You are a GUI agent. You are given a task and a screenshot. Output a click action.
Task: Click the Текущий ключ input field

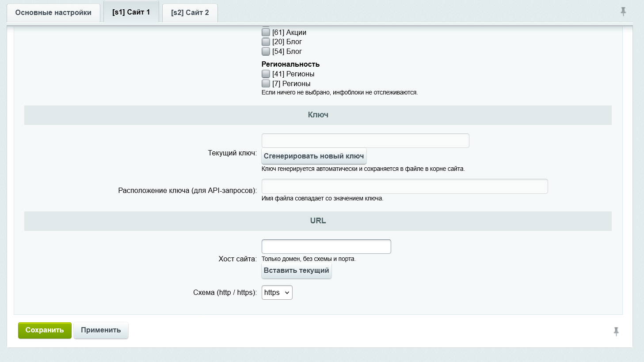tap(365, 140)
